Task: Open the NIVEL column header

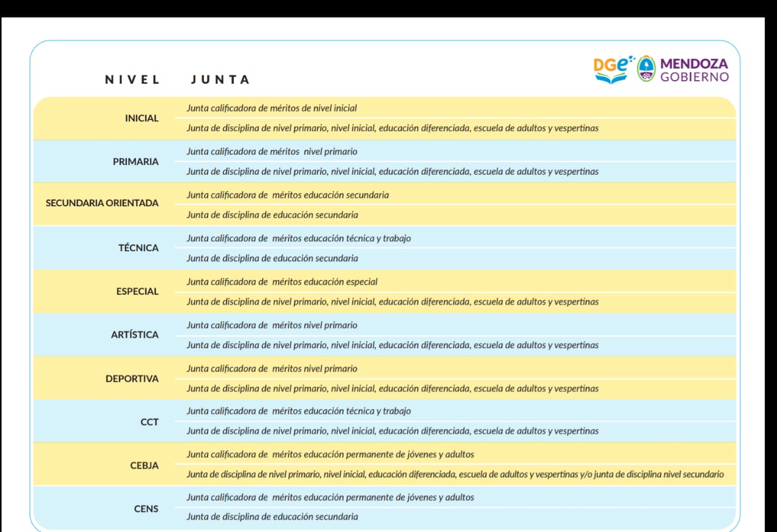Action: tap(132, 79)
